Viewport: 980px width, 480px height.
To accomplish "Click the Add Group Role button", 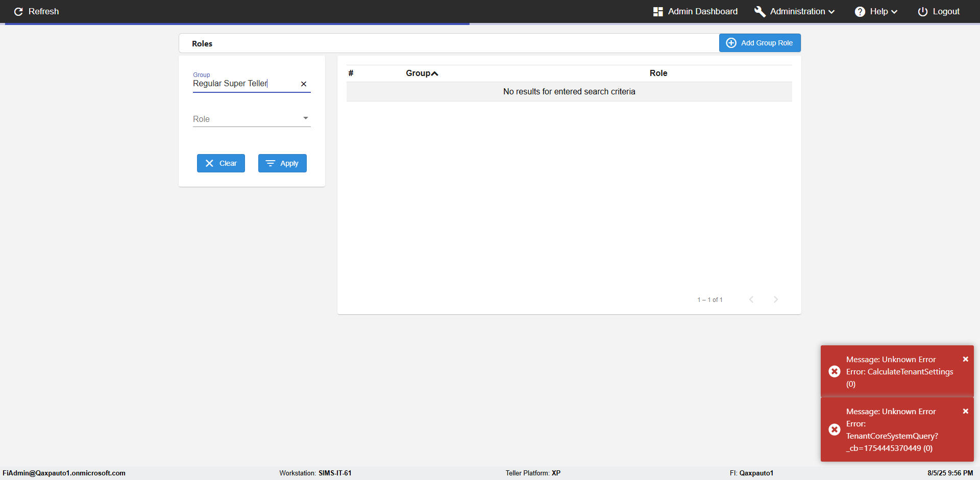I will click(x=759, y=43).
